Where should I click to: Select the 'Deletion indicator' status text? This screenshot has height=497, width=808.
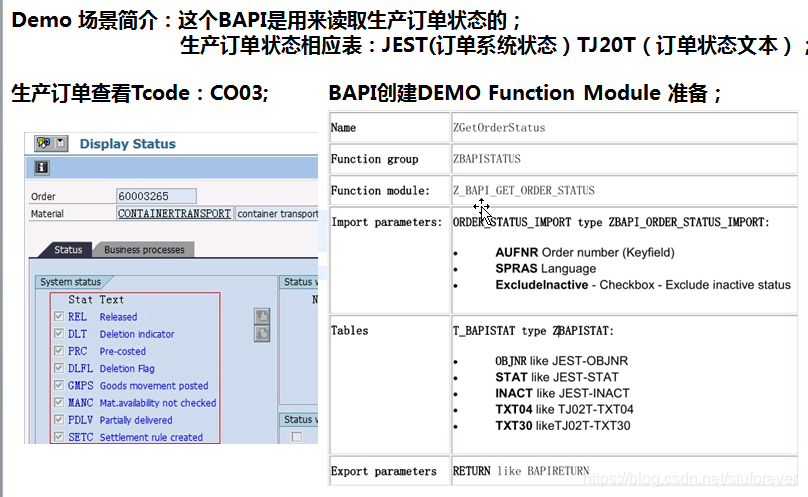(x=137, y=334)
